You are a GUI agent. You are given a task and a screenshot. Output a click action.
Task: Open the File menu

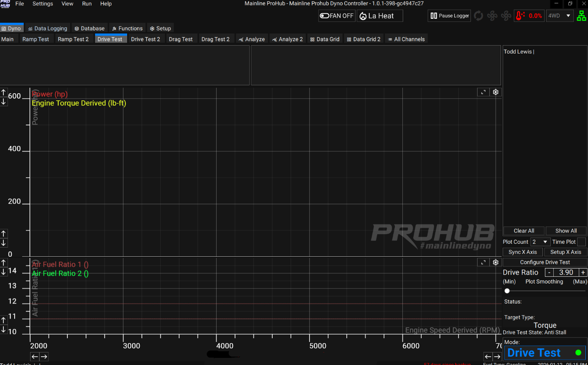point(20,4)
